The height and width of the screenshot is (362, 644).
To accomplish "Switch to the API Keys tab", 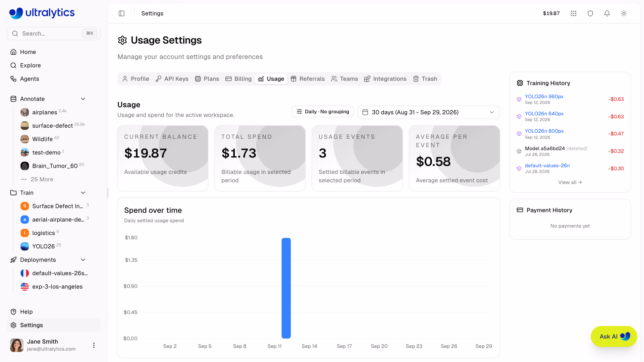I will (172, 79).
